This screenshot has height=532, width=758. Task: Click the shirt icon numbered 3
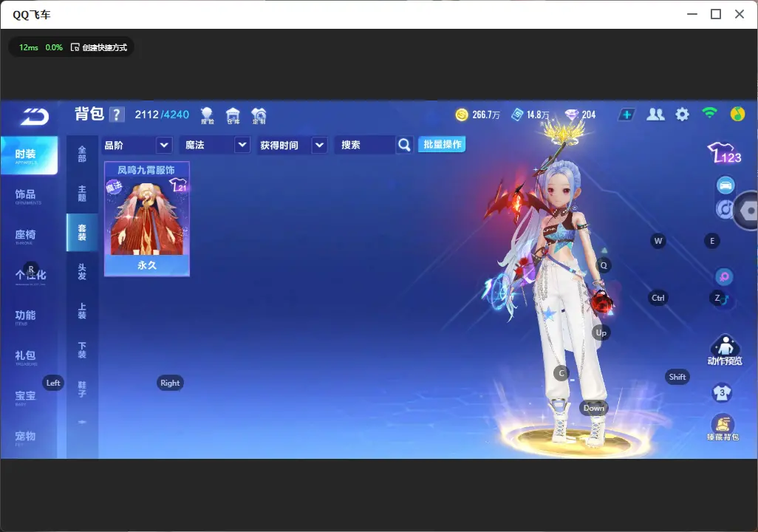click(x=723, y=392)
